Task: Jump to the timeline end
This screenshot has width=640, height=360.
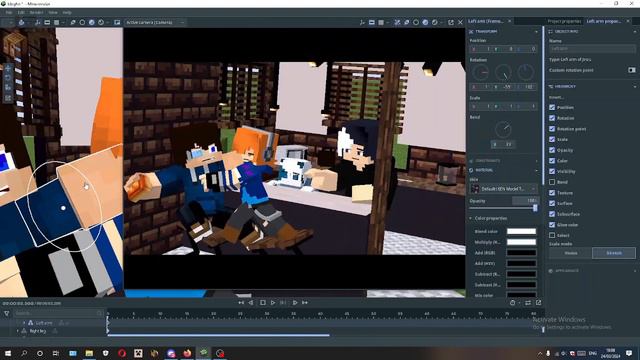Action: 304,303
